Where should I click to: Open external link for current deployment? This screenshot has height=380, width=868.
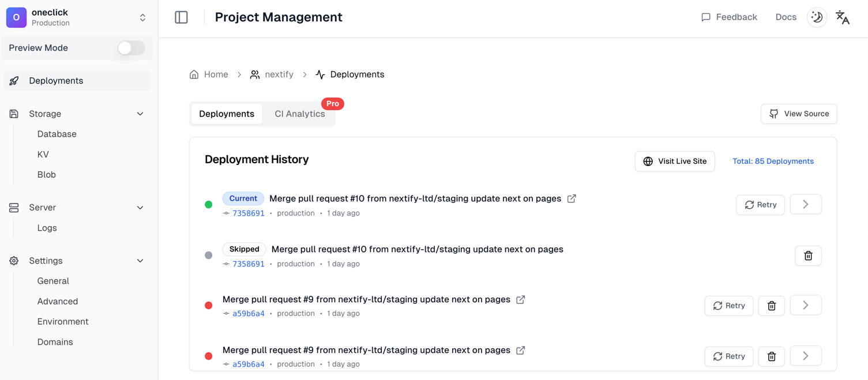tap(571, 198)
